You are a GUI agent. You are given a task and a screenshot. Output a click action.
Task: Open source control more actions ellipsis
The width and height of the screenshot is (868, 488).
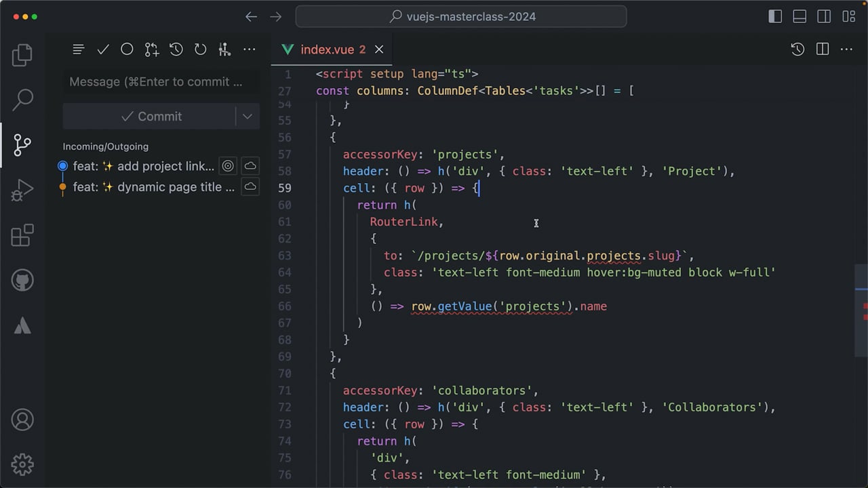[249, 49]
